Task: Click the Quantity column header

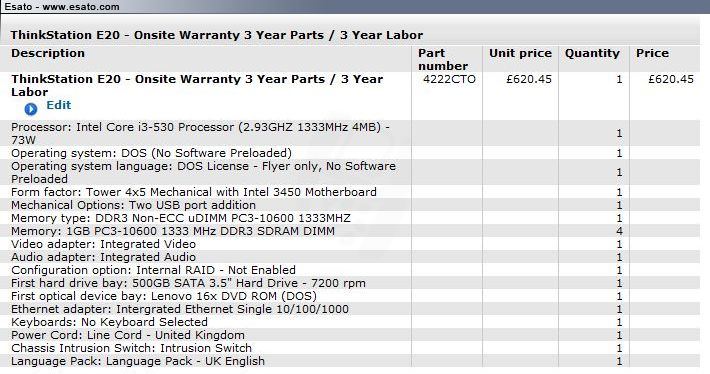Action: (x=592, y=53)
